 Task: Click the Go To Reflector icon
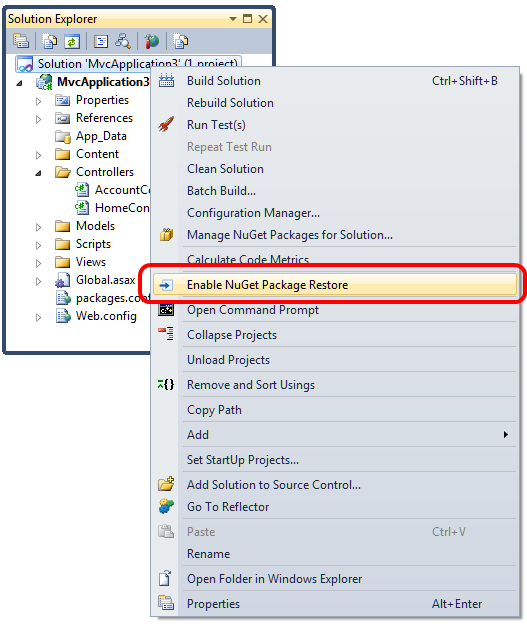[x=166, y=506]
